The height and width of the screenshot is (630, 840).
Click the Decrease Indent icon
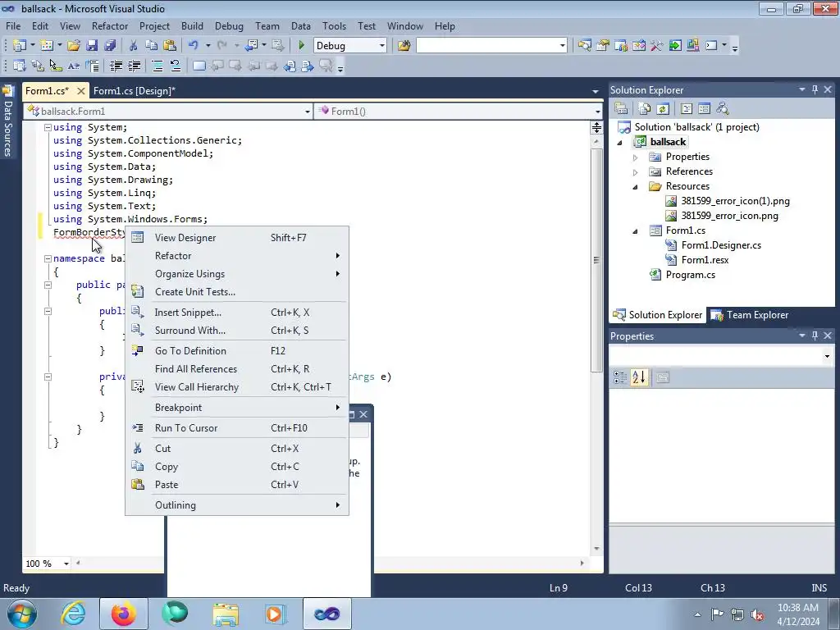[x=116, y=66]
